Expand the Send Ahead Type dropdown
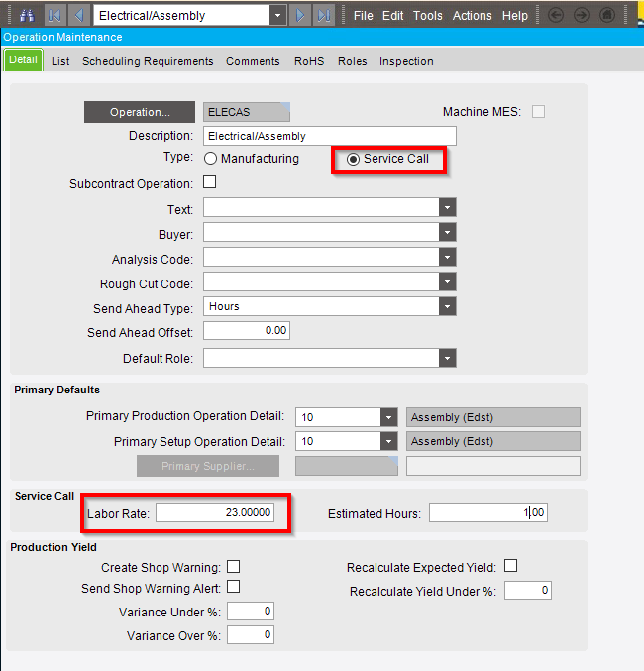The height and width of the screenshot is (671, 644). pyautogui.click(x=447, y=306)
